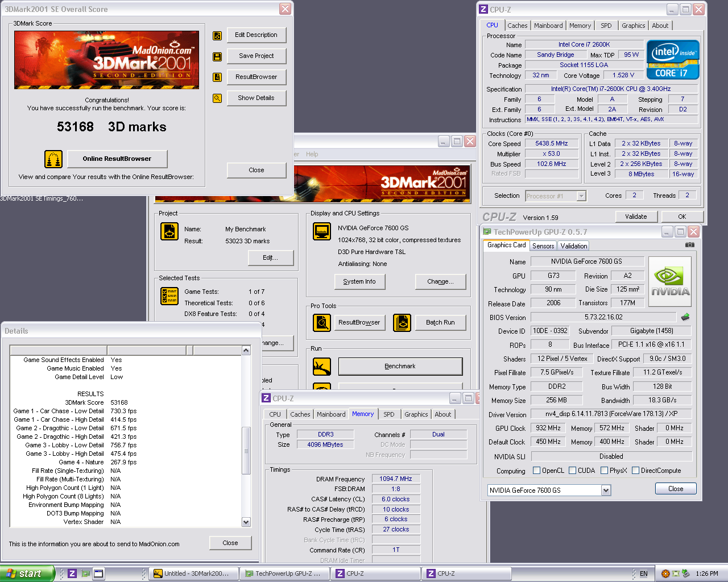Click the Intel Core i7 logo in CPU-Z

(x=673, y=59)
